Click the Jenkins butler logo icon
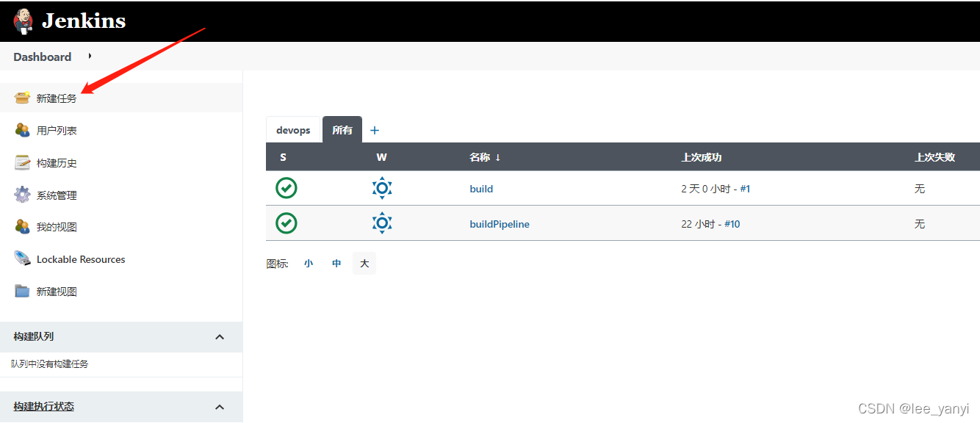 (x=24, y=21)
